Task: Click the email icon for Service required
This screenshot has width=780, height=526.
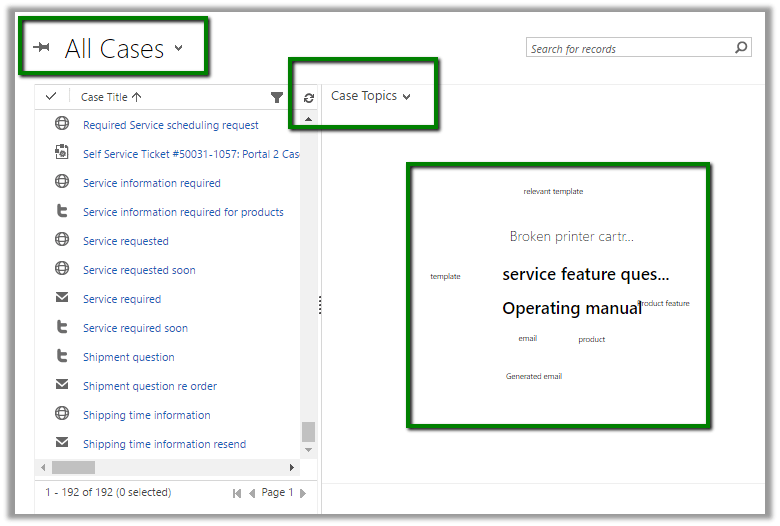Action: pyautogui.click(x=62, y=298)
